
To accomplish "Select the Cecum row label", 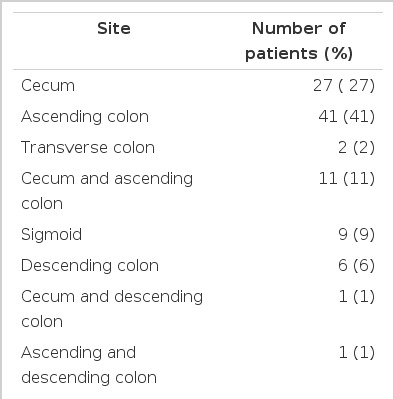I will tap(48, 86).
